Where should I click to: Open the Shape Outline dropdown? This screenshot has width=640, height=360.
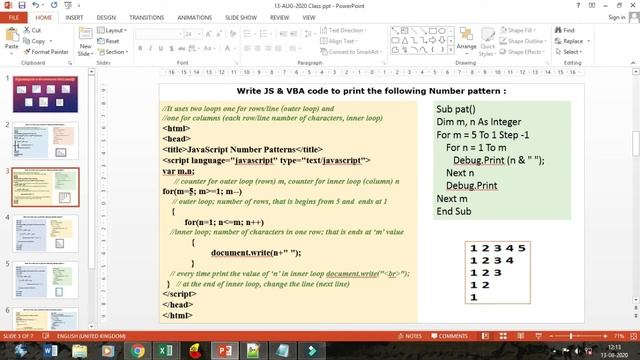[523, 41]
